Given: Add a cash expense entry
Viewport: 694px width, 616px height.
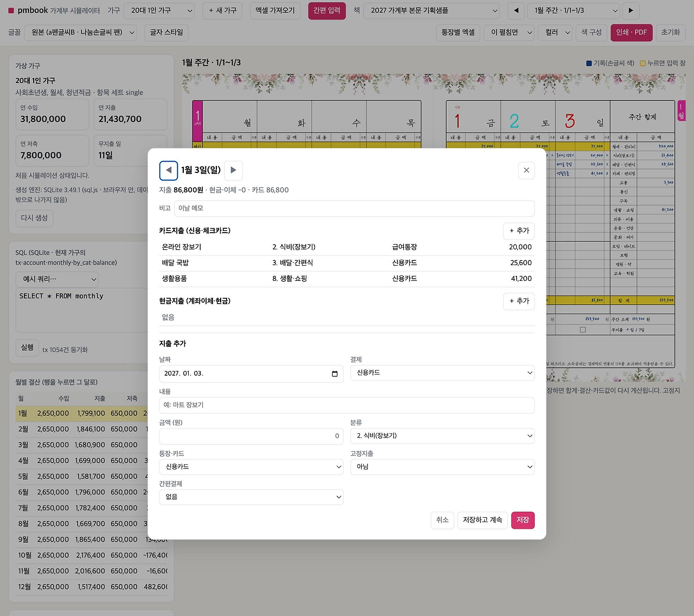Looking at the screenshot, I should point(519,301).
